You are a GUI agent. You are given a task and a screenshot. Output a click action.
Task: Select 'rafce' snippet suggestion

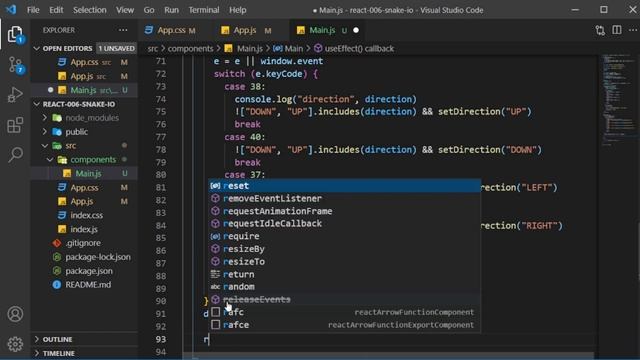[x=344, y=325]
